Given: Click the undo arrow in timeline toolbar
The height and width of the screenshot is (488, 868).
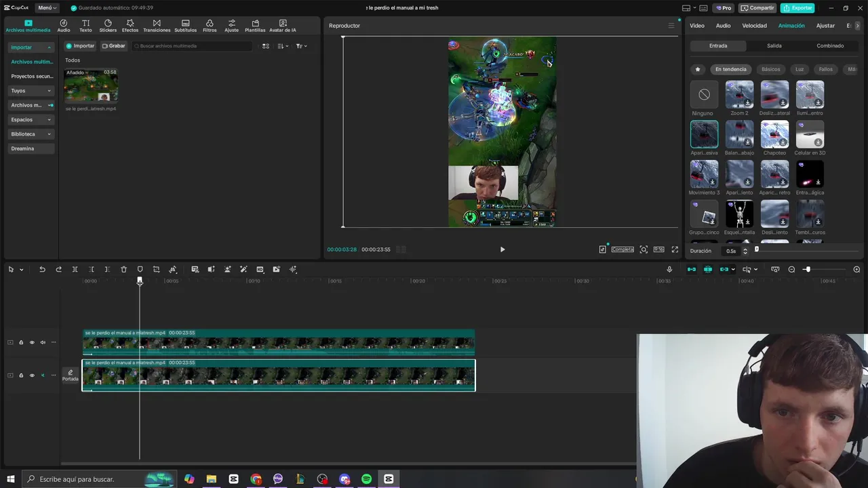Looking at the screenshot, I should pyautogui.click(x=42, y=269).
